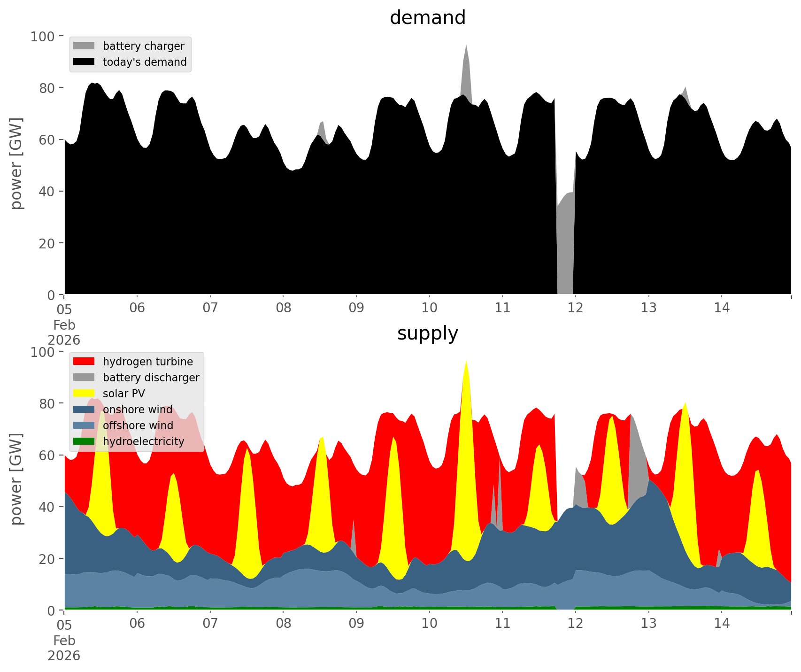Select the "demand" chart title
The image size is (801, 672).
[427, 18]
